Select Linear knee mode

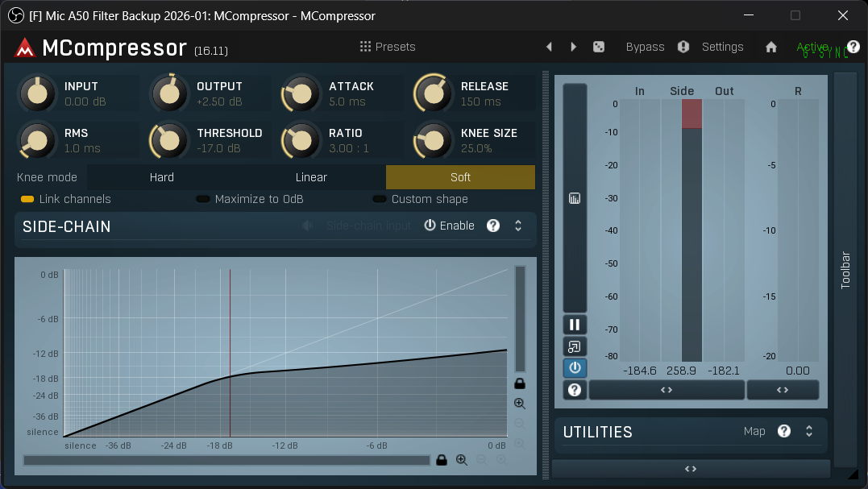tap(311, 177)
